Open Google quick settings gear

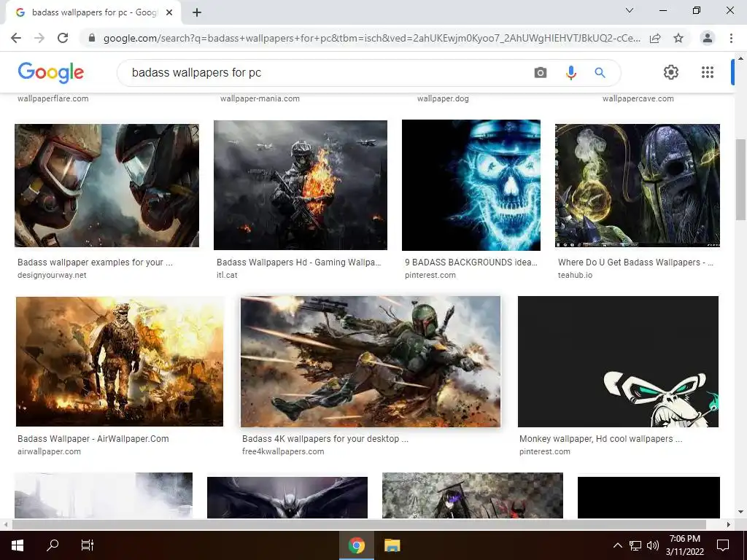(671, 72)
